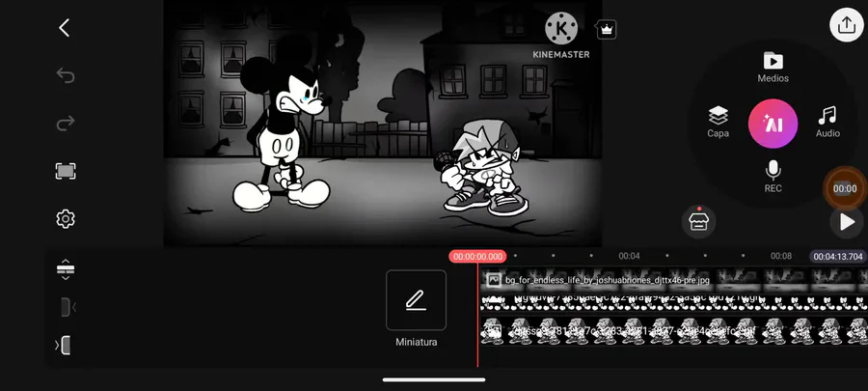The height and width of the screenshot is (391, 868).
Task: Open the Miniatura thumbnail editor
Action: pos(417,300)
